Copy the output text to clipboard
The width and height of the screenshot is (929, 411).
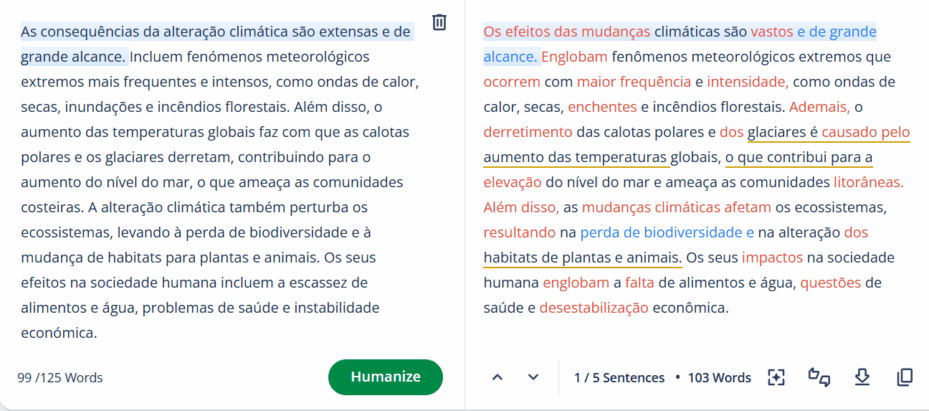[x=904, y=377]
